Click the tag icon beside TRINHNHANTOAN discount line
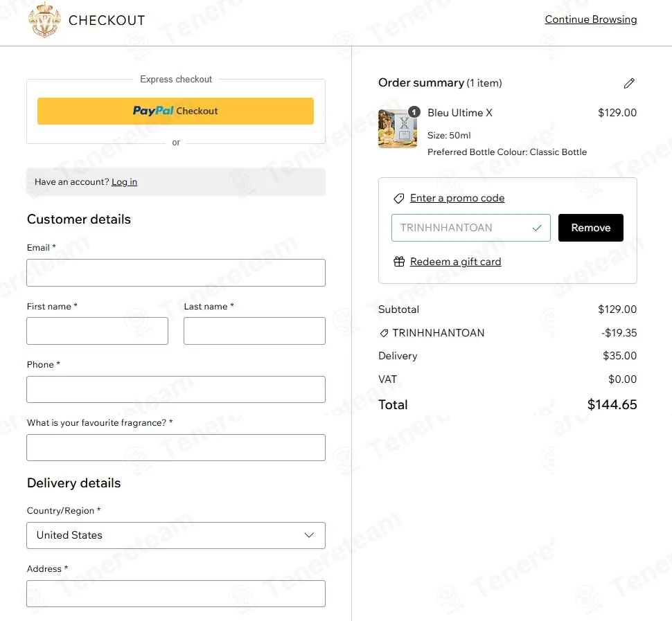The image size is (672, 621). click(384, 333)
